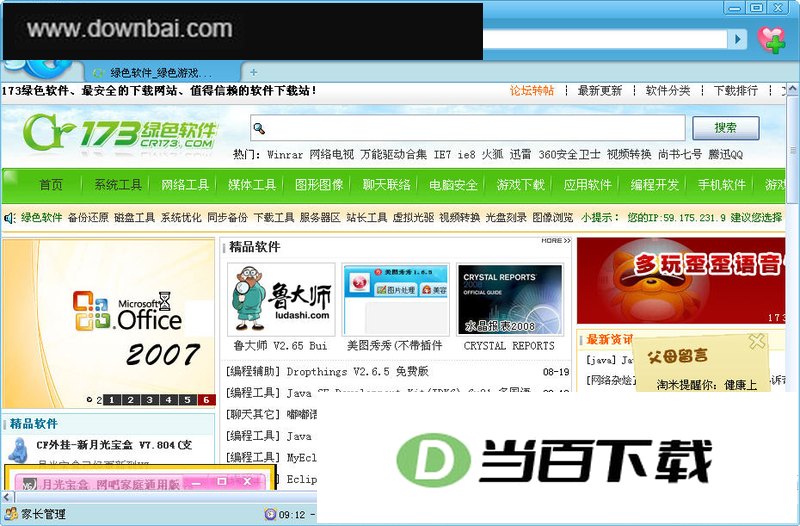Screen dimensions: 800x526
Task: Open the 媒体工具 category
Action: coord(252,185)
